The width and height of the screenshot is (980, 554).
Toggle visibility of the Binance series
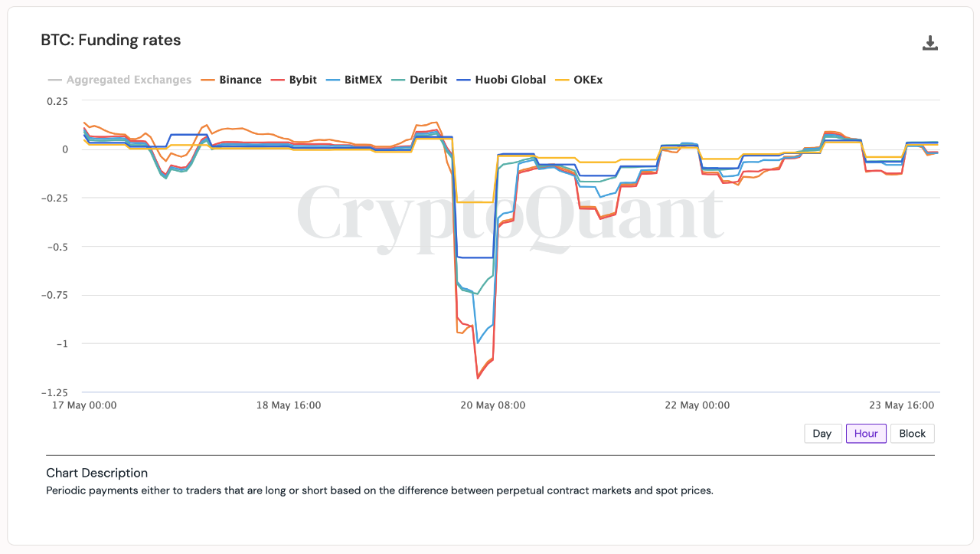(240, 79)
